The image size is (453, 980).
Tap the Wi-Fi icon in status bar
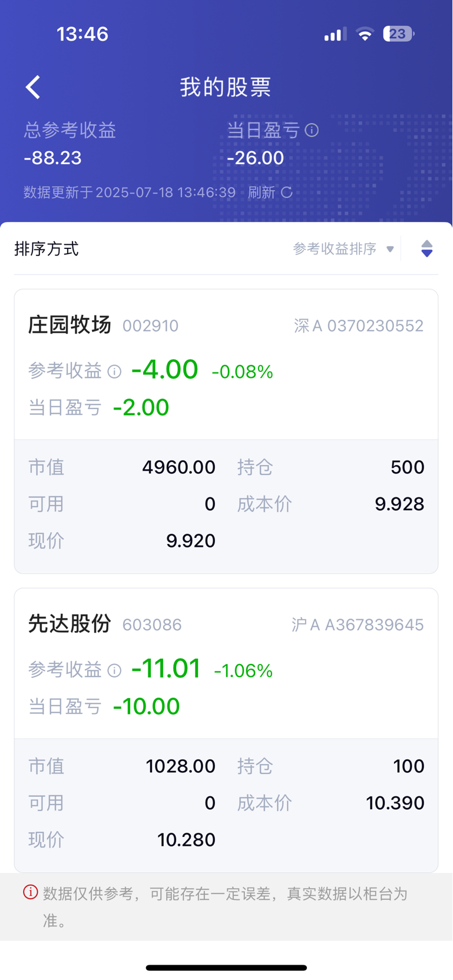pos(365,34)
